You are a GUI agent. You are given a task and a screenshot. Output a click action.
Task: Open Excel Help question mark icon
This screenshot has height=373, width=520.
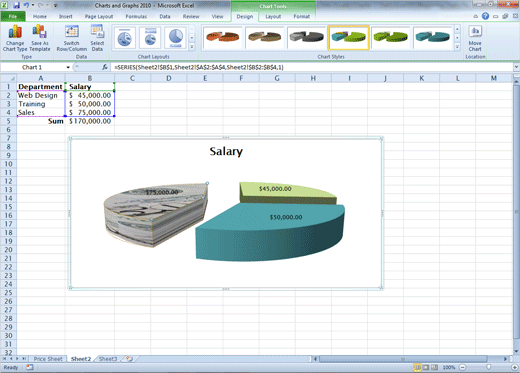coord(485,16)
